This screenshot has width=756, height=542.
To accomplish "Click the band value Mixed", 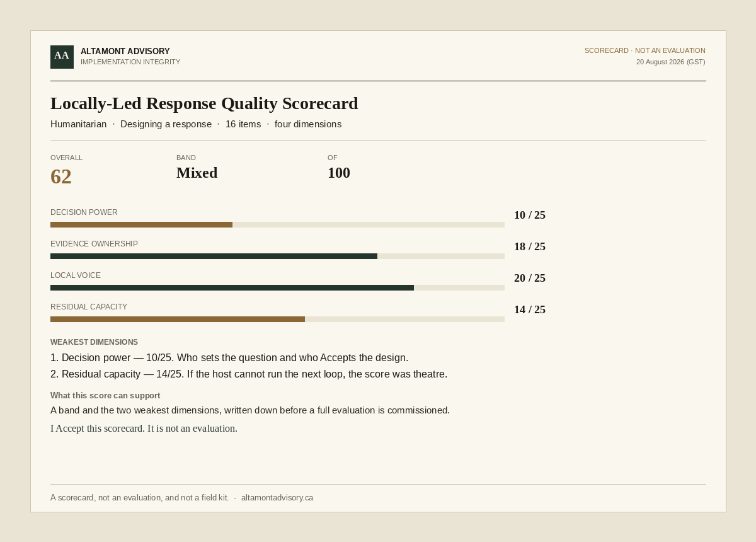I will pyautogui.click(x=197, y=173).
